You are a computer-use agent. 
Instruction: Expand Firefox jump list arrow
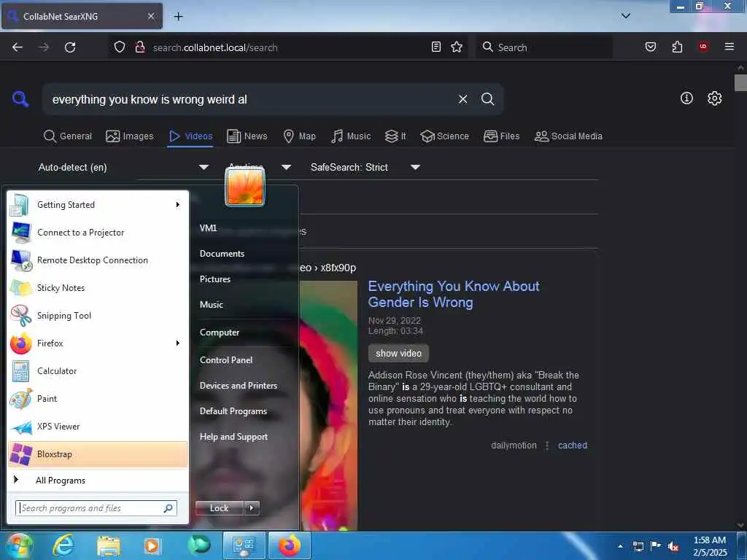click(178, 343)
